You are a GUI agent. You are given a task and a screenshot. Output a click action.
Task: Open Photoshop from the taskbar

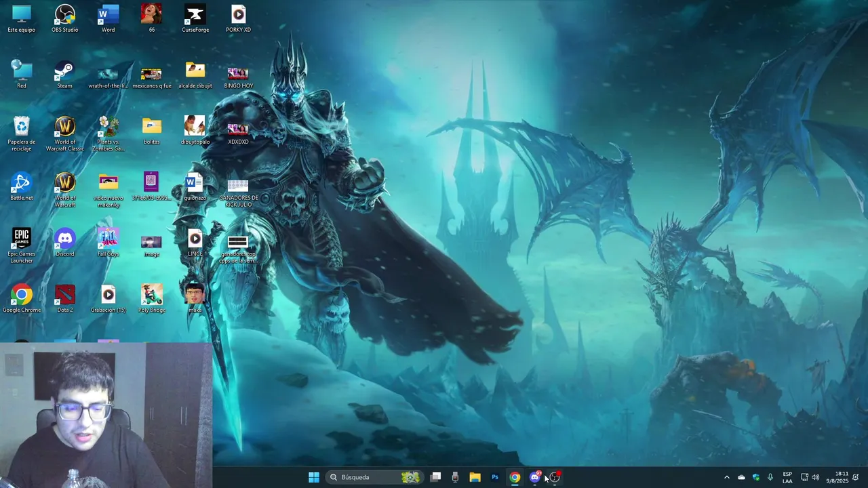click(x=495, y=477)
